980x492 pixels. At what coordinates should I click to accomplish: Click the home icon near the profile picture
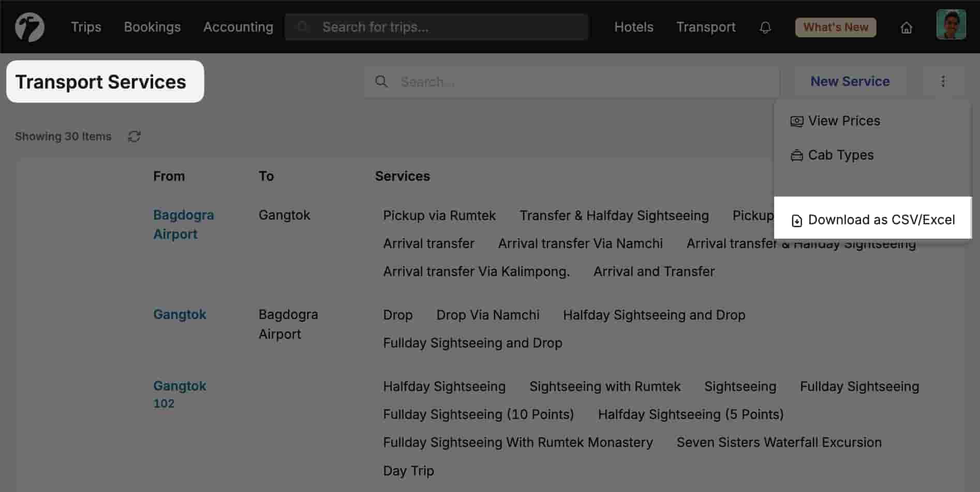[x=907, y=27]
